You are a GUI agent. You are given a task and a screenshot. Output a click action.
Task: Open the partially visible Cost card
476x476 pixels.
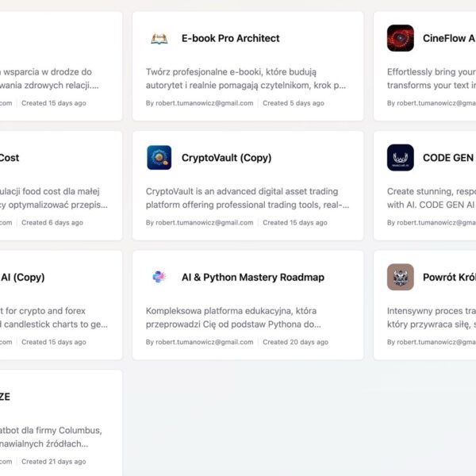pos(10,158)
